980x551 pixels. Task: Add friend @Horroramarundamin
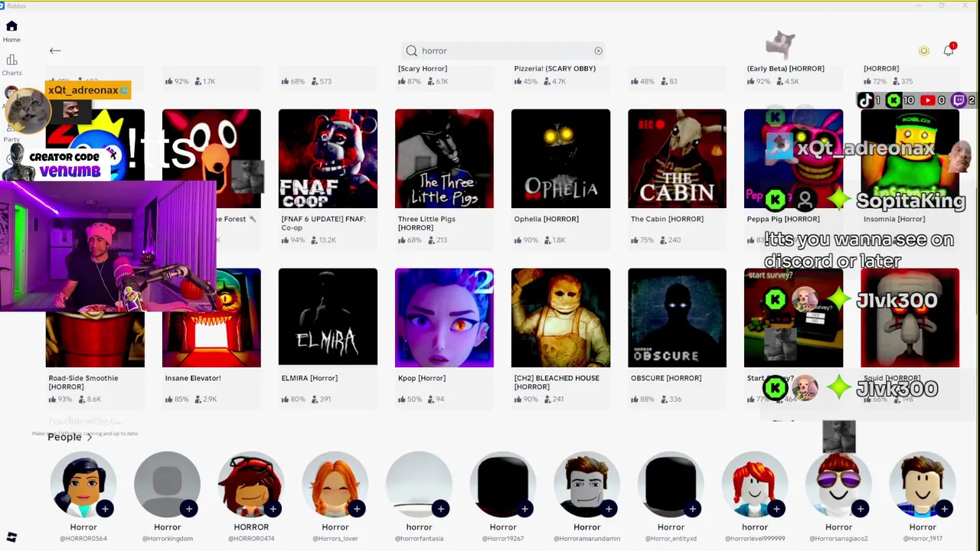pos(609,509)
